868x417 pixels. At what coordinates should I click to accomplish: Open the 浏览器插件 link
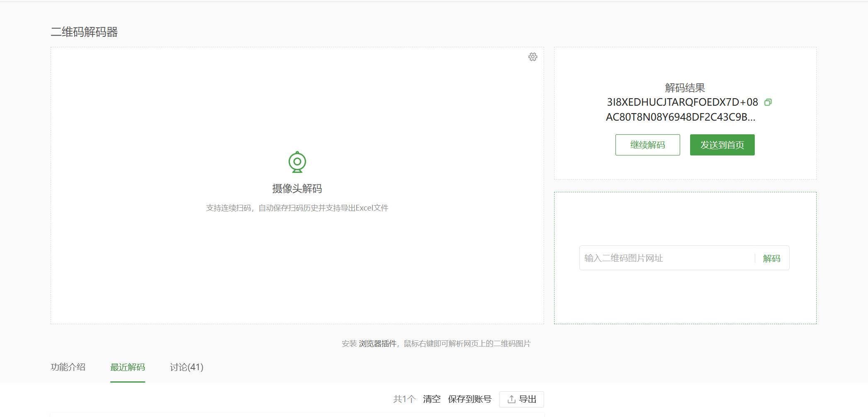[x=377, y=344]
